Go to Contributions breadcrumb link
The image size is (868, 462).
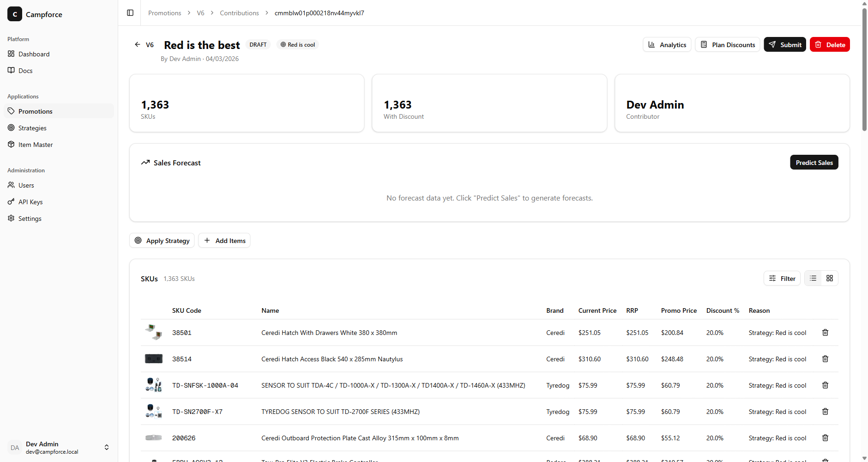tap(239, 13)
